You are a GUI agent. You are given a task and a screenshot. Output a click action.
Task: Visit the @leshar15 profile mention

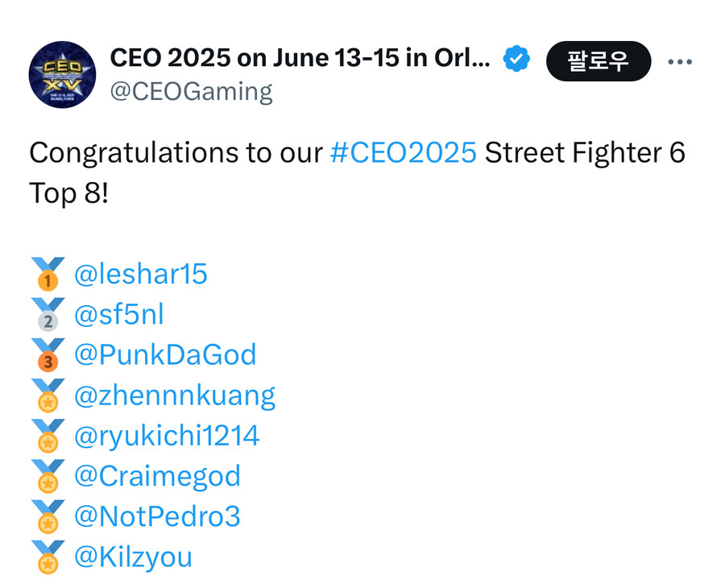tap(140, 274)
